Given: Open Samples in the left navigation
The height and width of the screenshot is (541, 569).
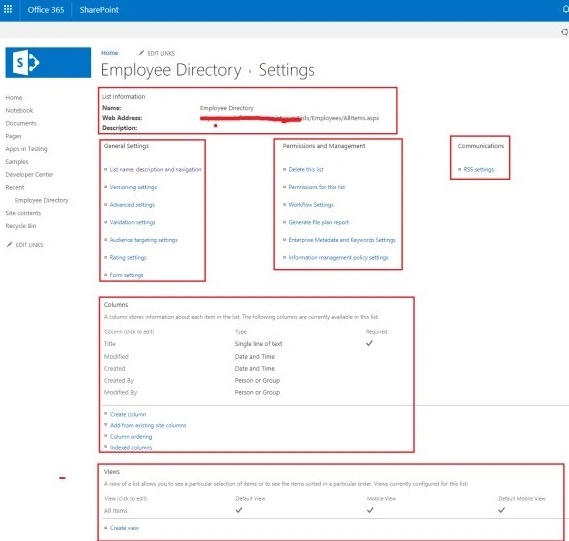Looking at the screenshot, I should tap(17, 161).
